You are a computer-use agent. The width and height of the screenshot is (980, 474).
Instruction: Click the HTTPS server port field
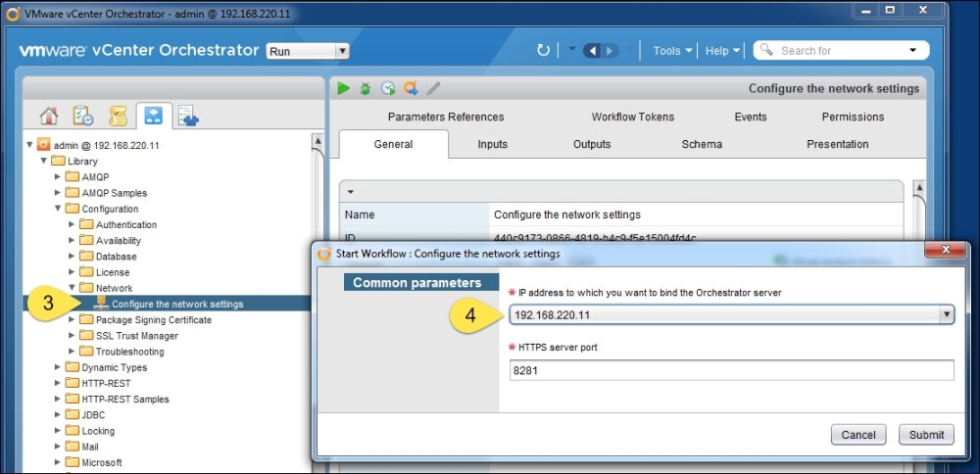point(732,370)
